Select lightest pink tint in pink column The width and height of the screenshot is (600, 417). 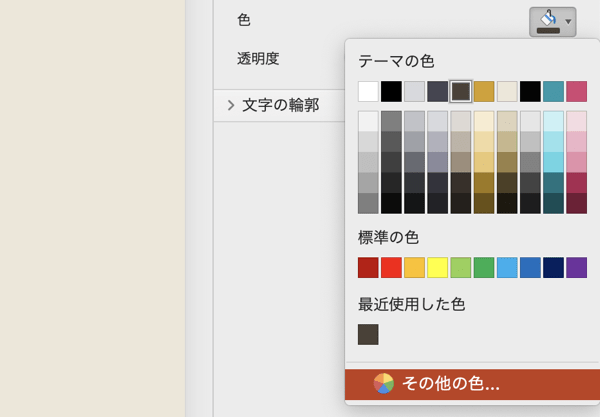tap(577, 122)
